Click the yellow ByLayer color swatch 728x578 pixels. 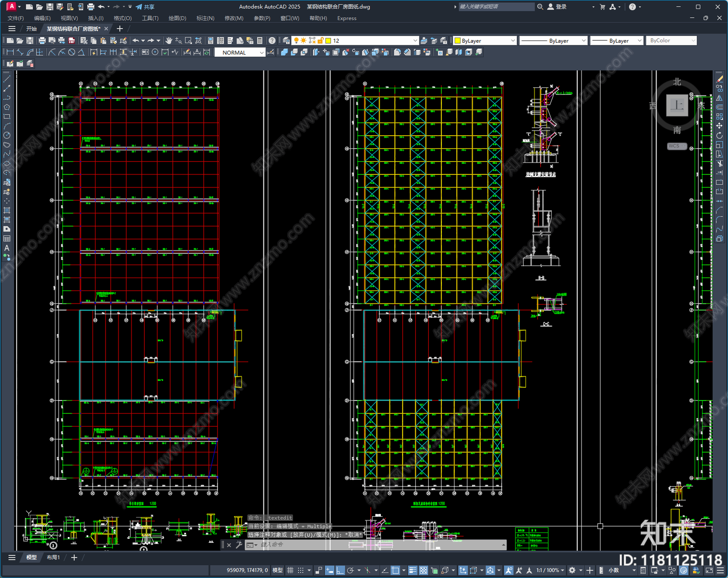(x=458, y=41)
